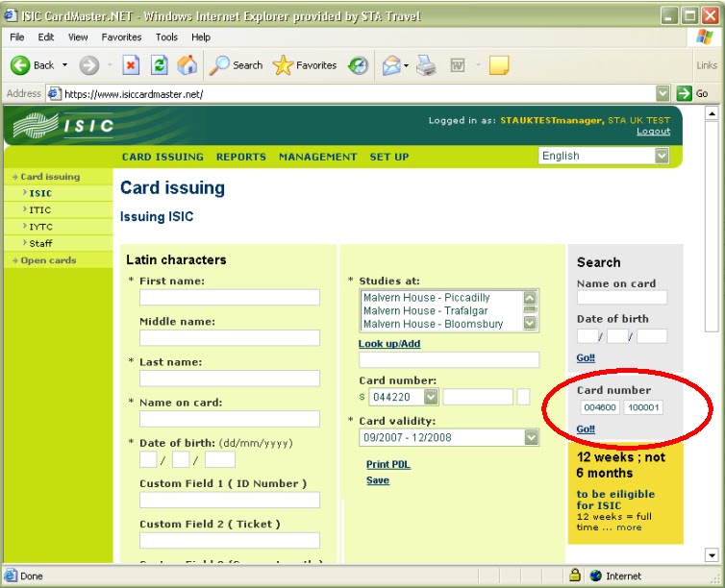Click the Look up/Add link

point(389,344)
